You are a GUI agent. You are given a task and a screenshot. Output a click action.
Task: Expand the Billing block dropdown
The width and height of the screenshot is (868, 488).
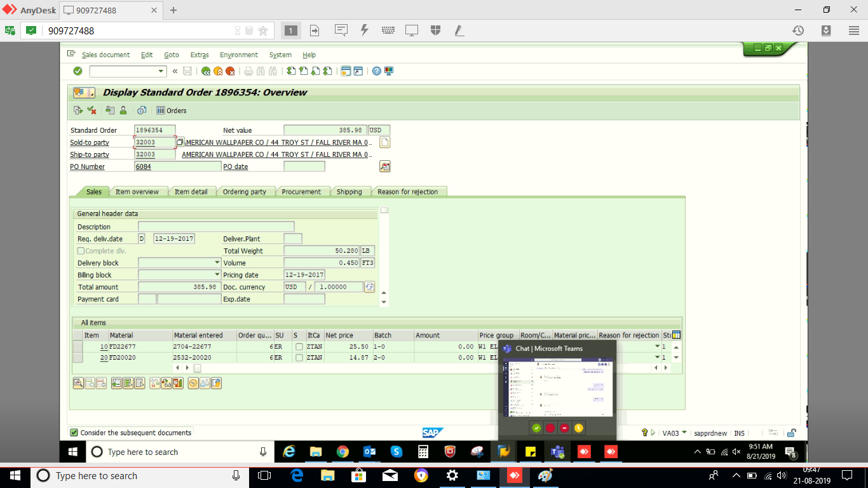click(217, 275)
